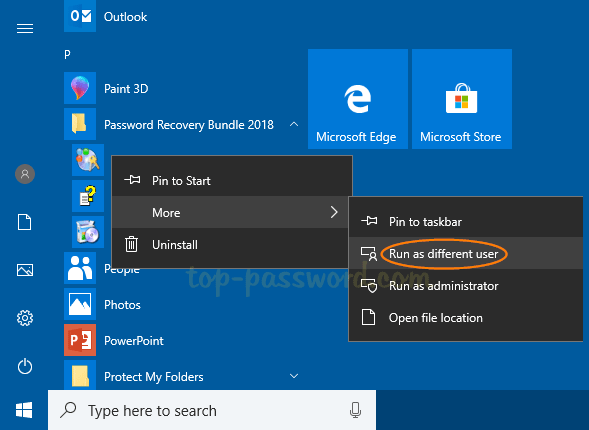Click the Windows Start button
Viewport: 589px width, 430px height.
[x=24, y=410]
